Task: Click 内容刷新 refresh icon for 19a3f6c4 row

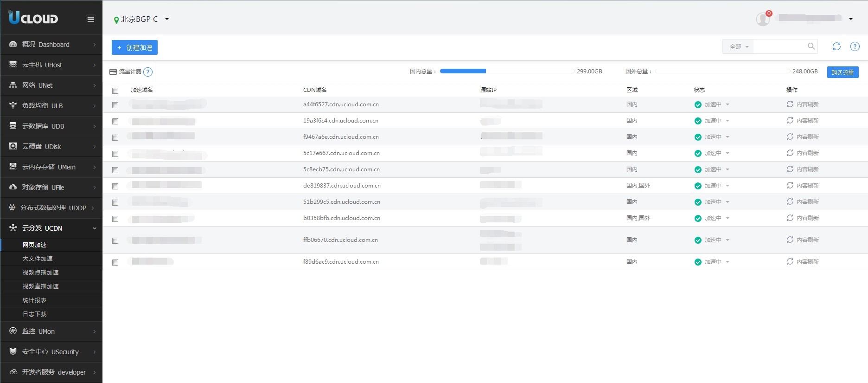Action: [790, 120]
